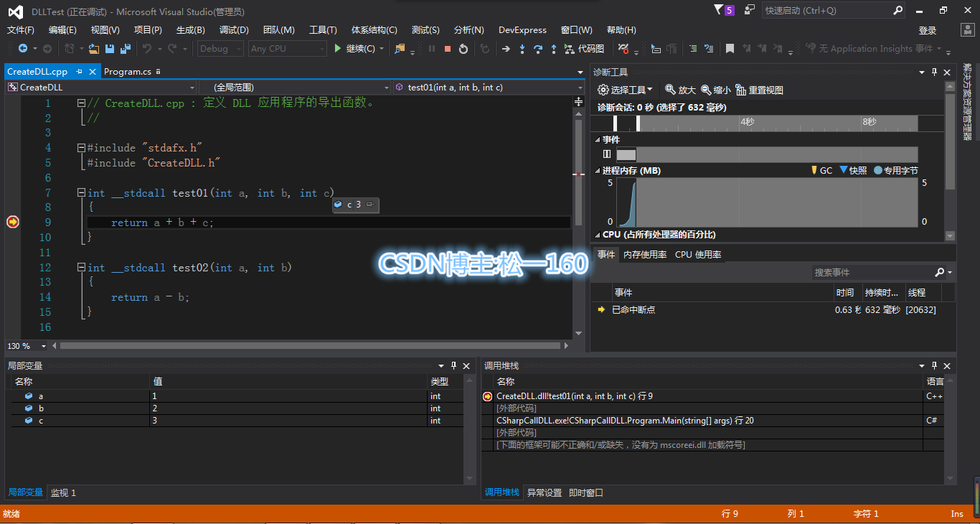This screenshot has width=980, height=524.
Task: Restart debugging with the circular arrow
Action: click(x=463, y=49)
